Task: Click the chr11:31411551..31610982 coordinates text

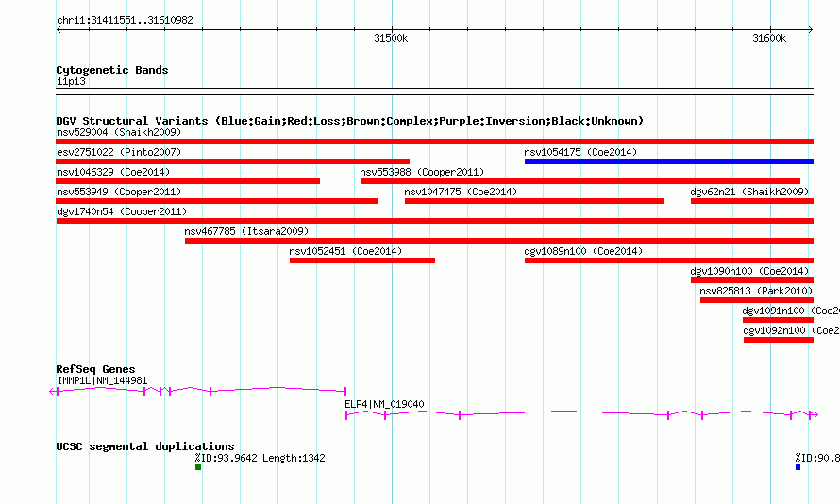Action: 125,20
